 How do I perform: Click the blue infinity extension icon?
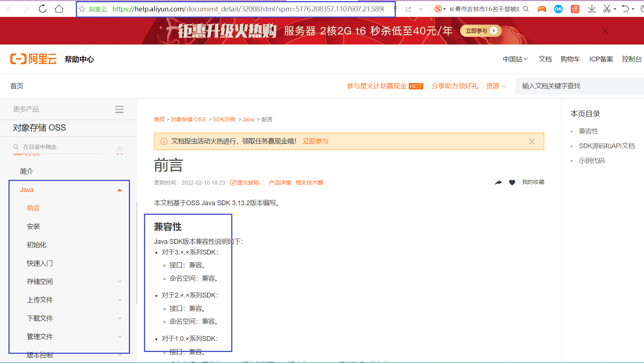pyautogui.click(x=558, y=9)
